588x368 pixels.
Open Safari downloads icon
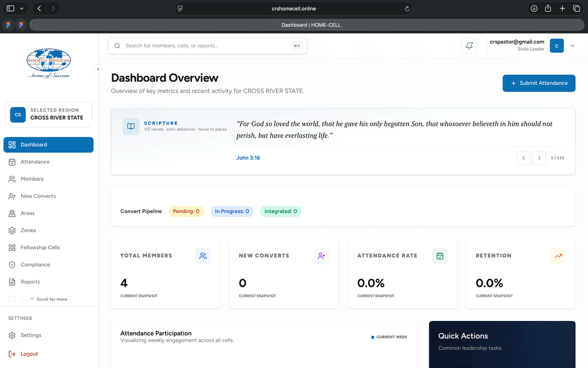pos(534,8)
